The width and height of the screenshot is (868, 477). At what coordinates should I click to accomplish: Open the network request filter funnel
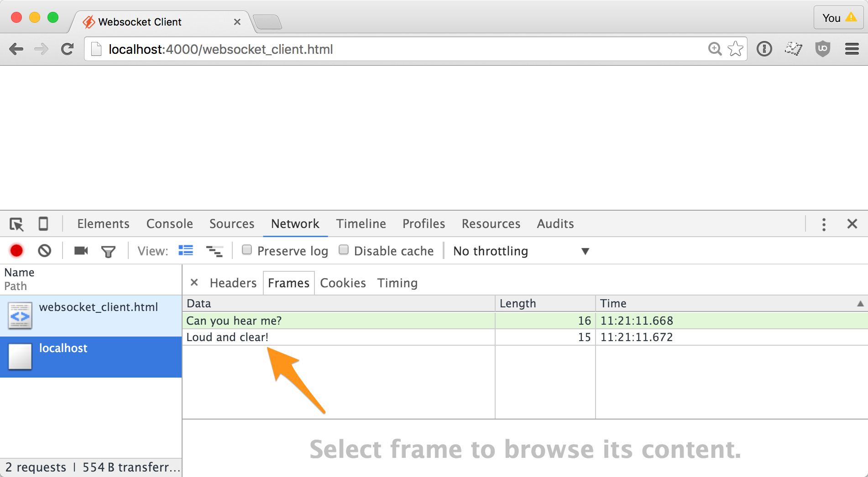(108, 251)
